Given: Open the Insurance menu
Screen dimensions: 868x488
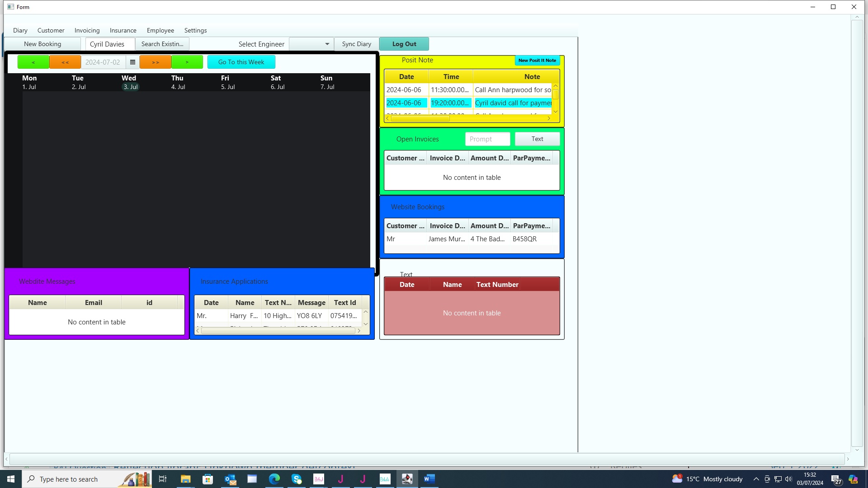Looking at the screenshot, I should click(x=123, y=30).
